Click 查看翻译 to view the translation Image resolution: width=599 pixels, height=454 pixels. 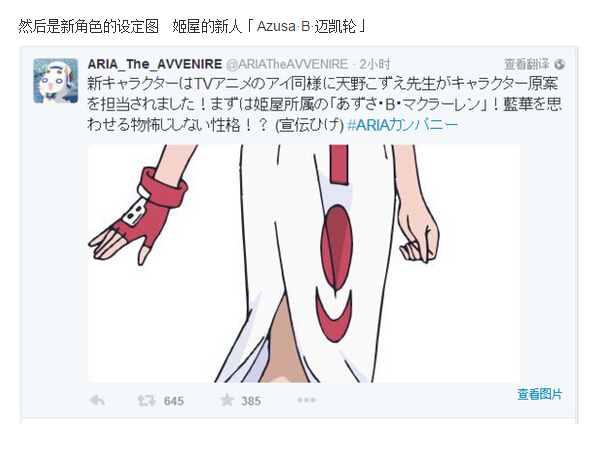(x=527, y=64)
